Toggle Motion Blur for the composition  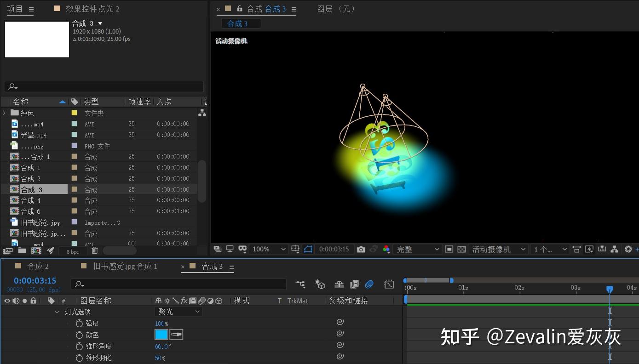pos(369,284)
